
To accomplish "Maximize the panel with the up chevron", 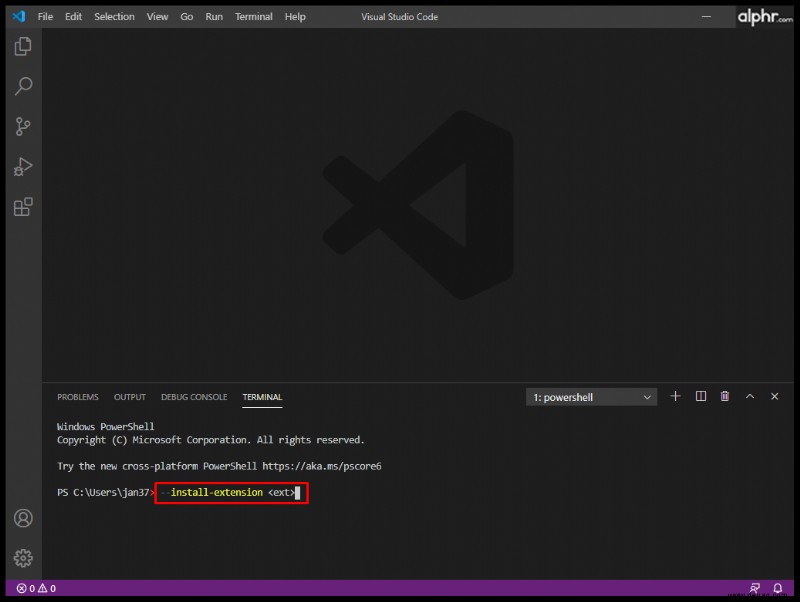I will coord(750,396).
